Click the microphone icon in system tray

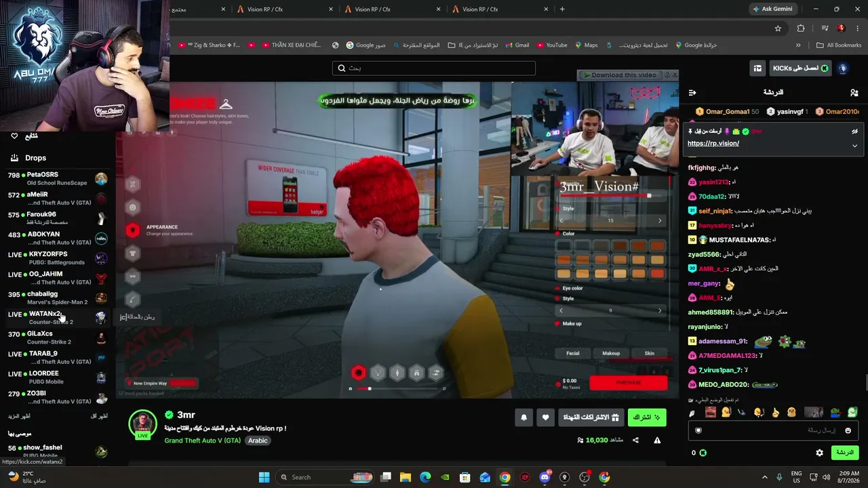coord(779,477)
